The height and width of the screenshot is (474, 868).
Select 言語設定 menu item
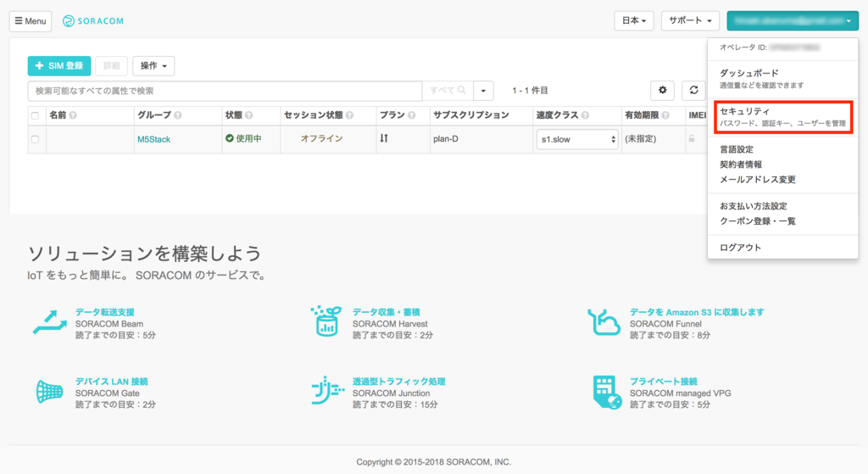click(x=737, y=149)
